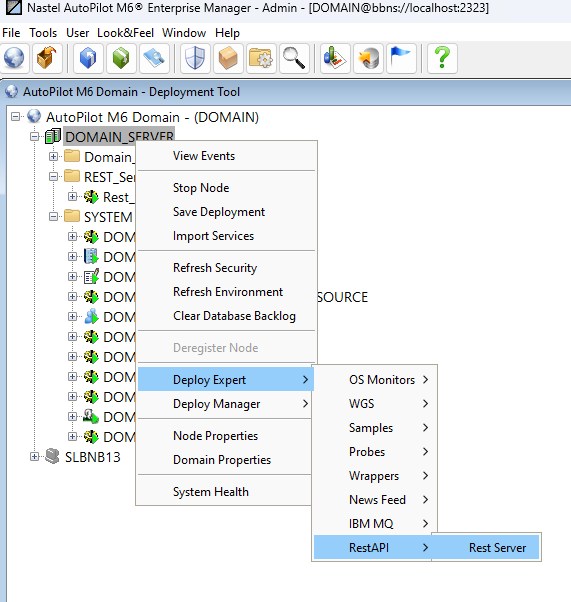Click the DOMAIN_SERVER node server icon
Image resolution: width=571 pixels, height=602 pixels.
[x=53, y=136]
